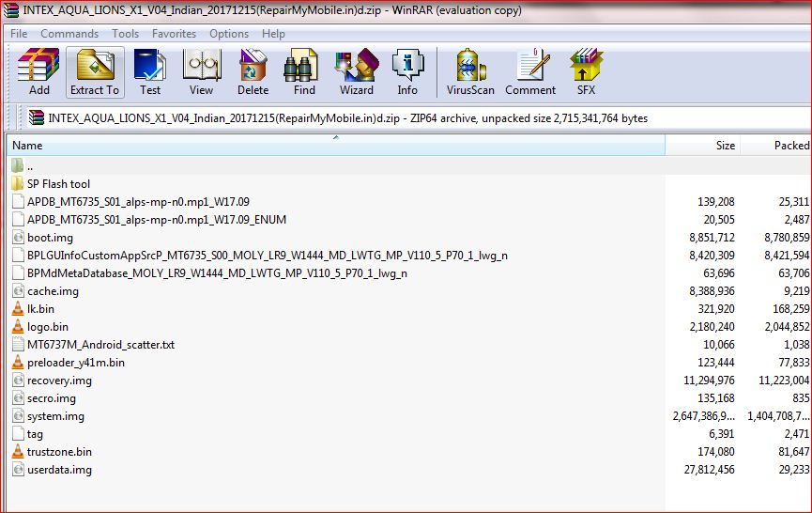The image size is (812, 513).
Task: Click the lk.bin cone icon
Action: click(18, 309)
